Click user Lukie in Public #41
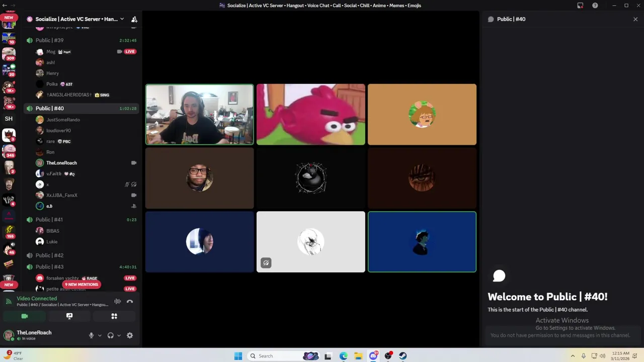The image size is (644, 362). 52,242
